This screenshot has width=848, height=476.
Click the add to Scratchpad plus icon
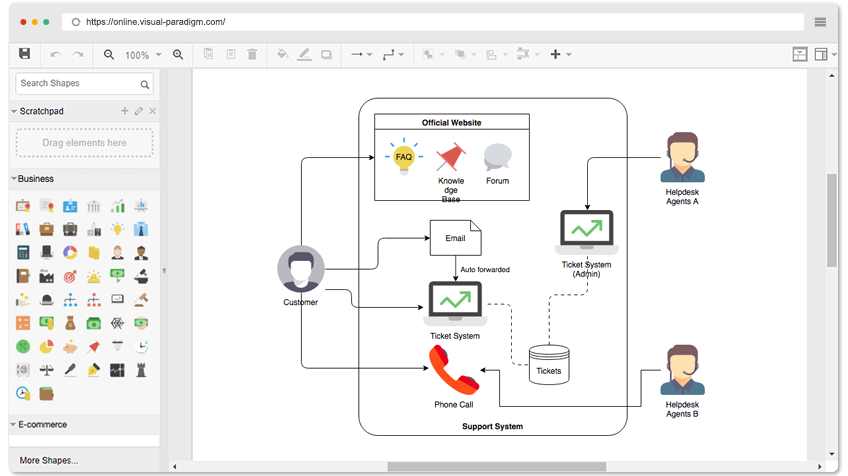tap(125, 111)
